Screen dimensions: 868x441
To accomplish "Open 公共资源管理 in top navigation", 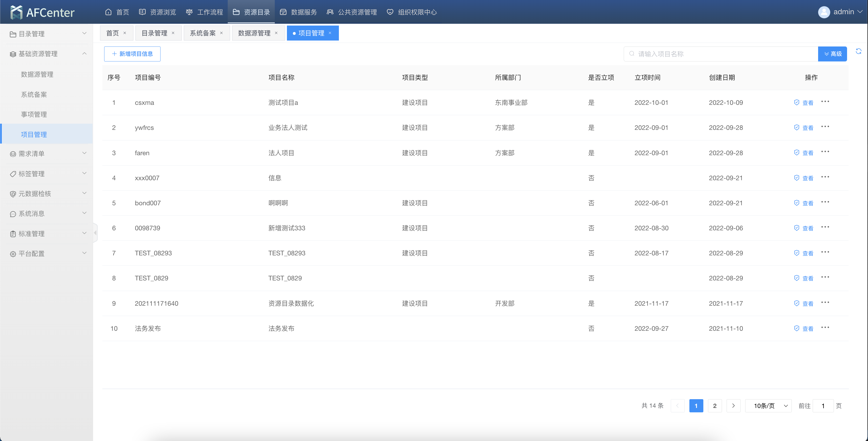I will [x=352, y=12].
